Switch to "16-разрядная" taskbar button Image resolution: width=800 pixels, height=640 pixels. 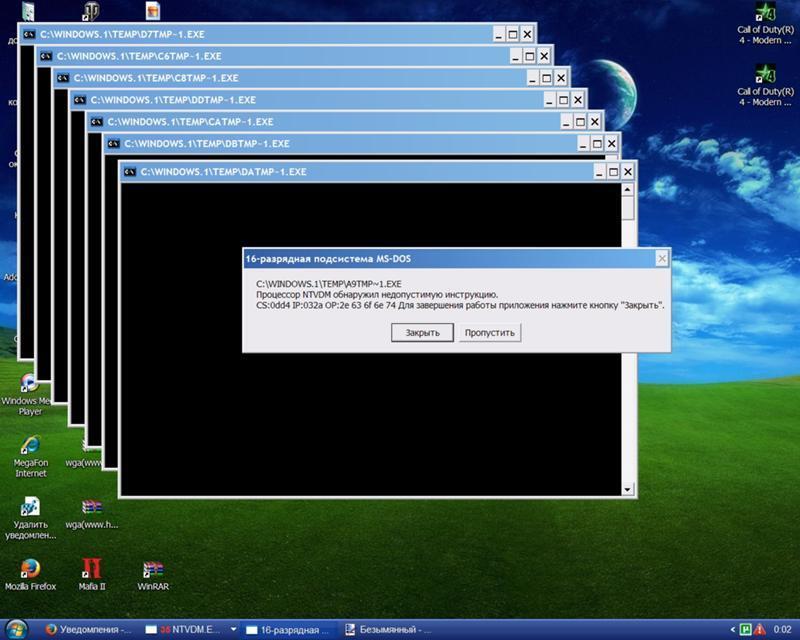[x=288, y=630]
